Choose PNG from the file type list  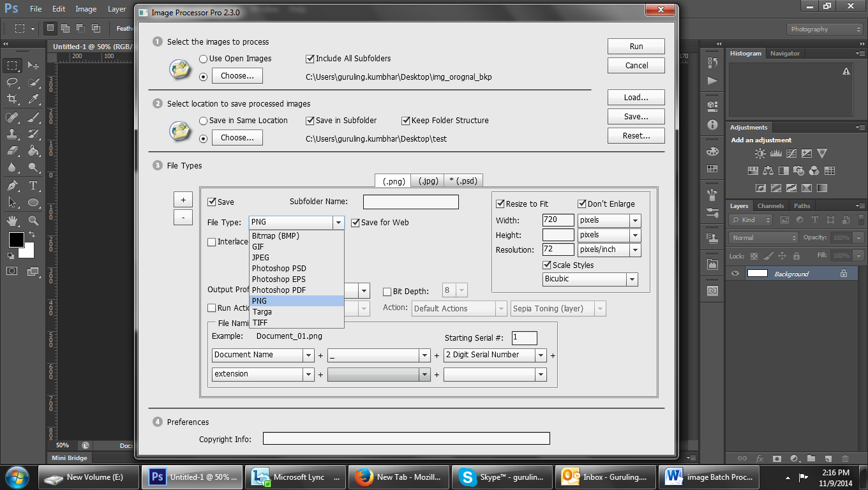(281, 301)
